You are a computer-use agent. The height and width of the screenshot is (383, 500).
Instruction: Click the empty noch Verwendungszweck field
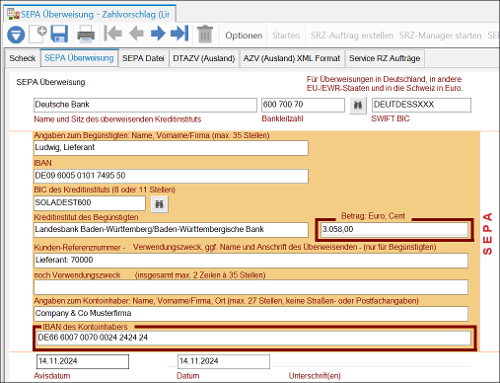pos(251,287)
